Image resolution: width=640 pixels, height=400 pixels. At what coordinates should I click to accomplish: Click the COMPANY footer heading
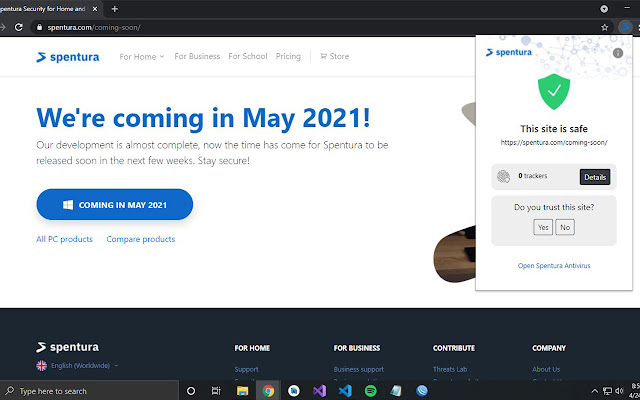tap(549, 348)
